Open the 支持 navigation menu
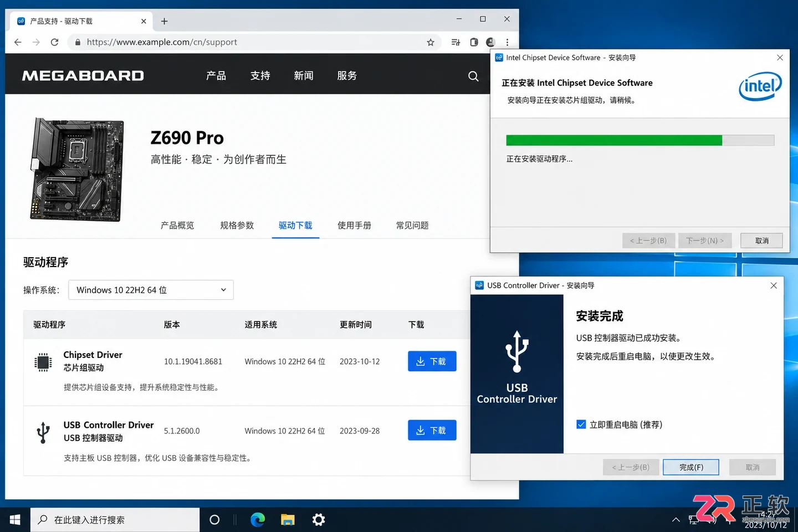Screen dimensions: 798x532 [x=260, y=75]
